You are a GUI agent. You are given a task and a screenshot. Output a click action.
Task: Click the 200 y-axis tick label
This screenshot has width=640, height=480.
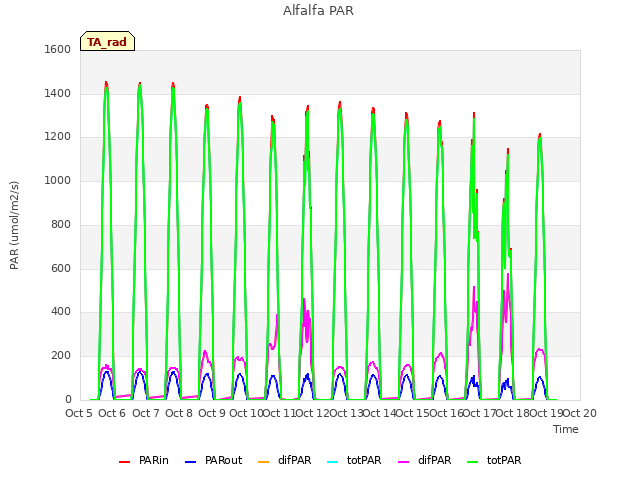click(x=61, y=356)
